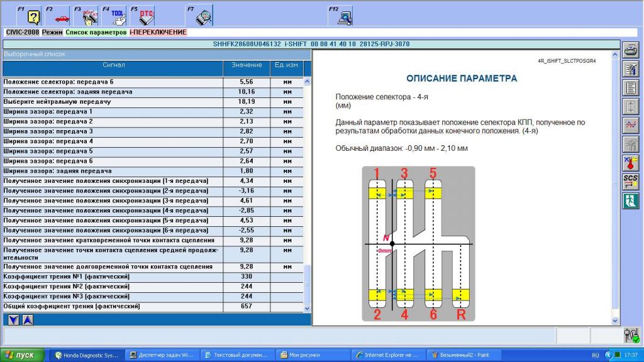Select sync position row for 6-я передача
Viewport: 644px width, 362px height.
(153, 230)
